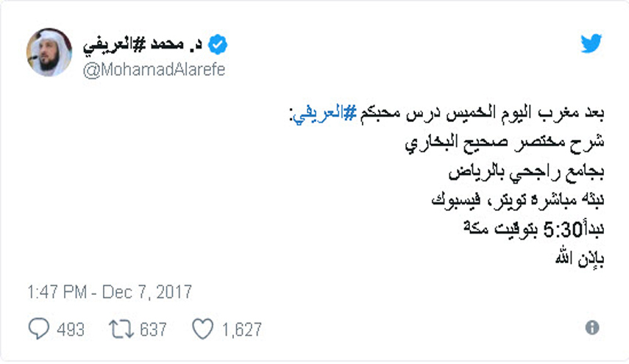The width and height of the screenshot is (629, 364).
Task: Click the reply speech bubble icon
Action: pyautogui.click(x=38, y=329)
